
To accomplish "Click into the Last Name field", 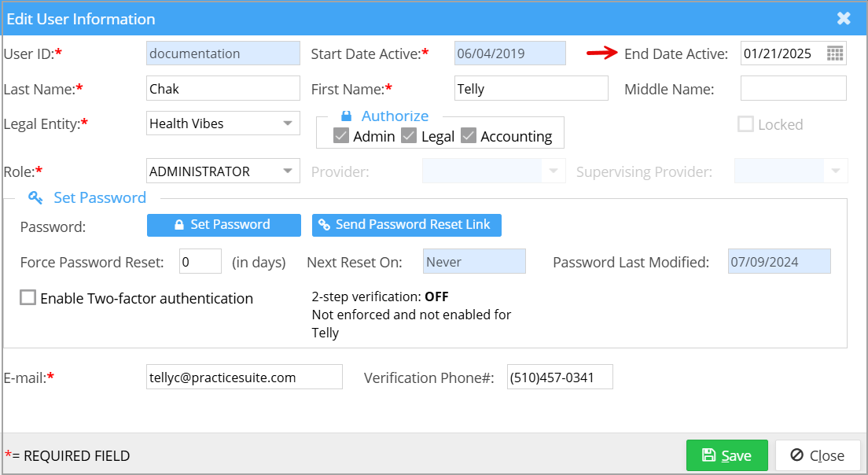I will coord(223,89).
